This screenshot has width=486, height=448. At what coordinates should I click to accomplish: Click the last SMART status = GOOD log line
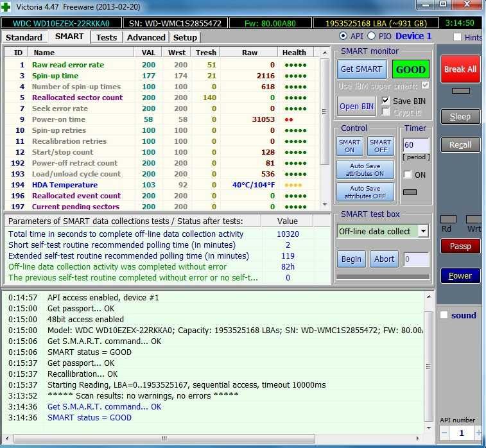(x=89, y=417)
